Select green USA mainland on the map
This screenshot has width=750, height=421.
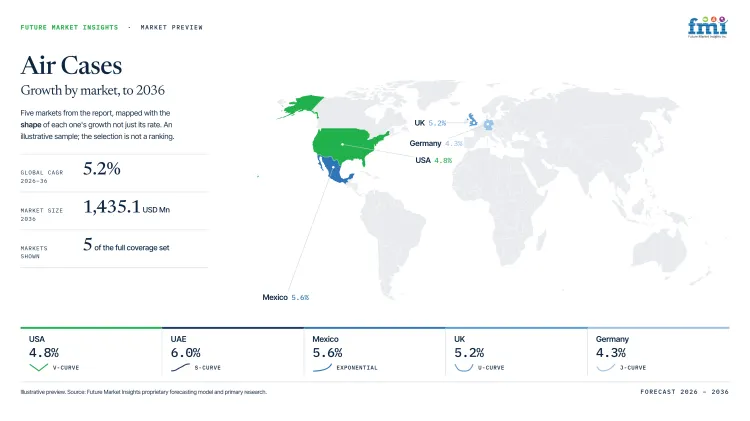[x=349, y=146]
